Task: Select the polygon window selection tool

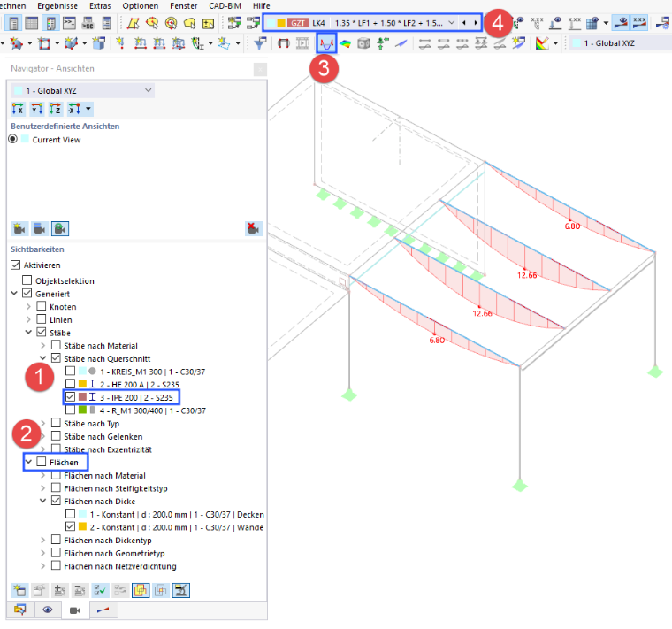Action: click(x=133, y=23)
